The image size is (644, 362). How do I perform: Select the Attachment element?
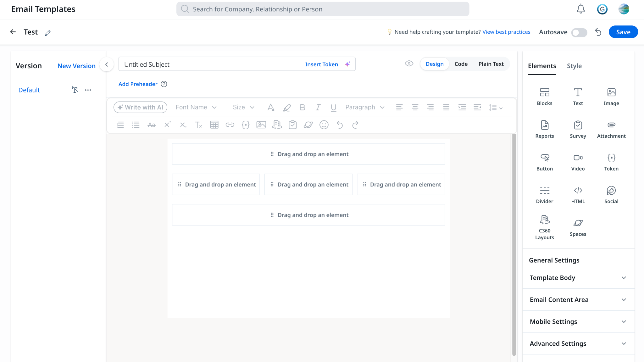click(611, 129)
